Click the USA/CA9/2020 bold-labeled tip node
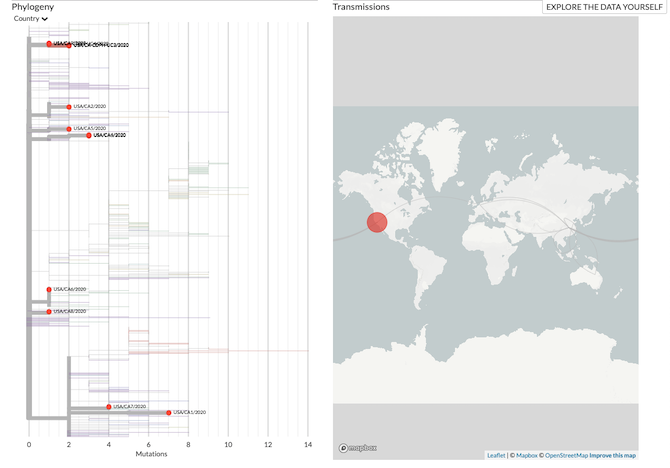Screen dimensions: 670x468 tap(89, 135)
